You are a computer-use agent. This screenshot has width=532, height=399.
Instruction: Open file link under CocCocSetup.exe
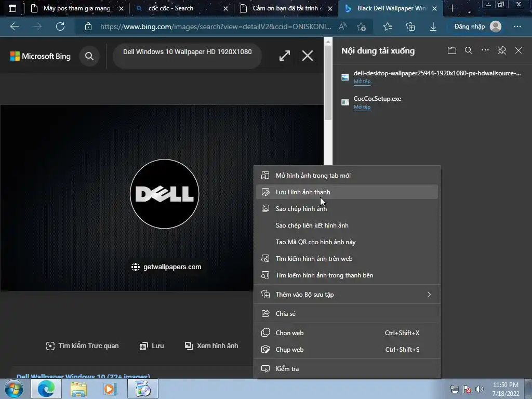tap(362, 107)
